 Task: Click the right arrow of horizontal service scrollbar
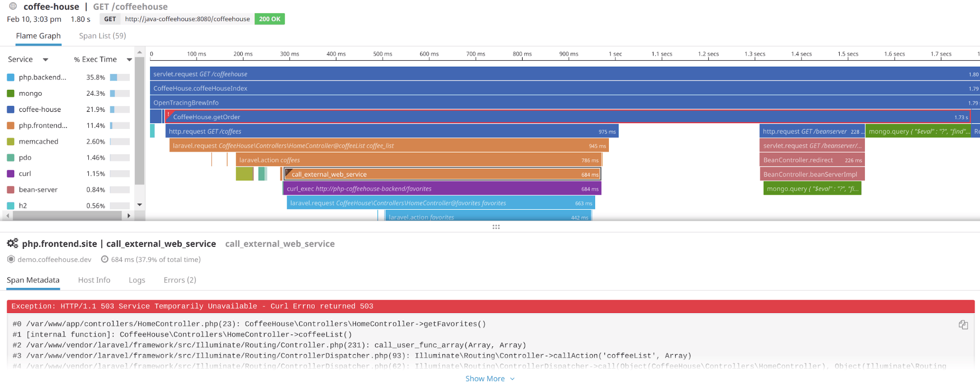(129, 215)
